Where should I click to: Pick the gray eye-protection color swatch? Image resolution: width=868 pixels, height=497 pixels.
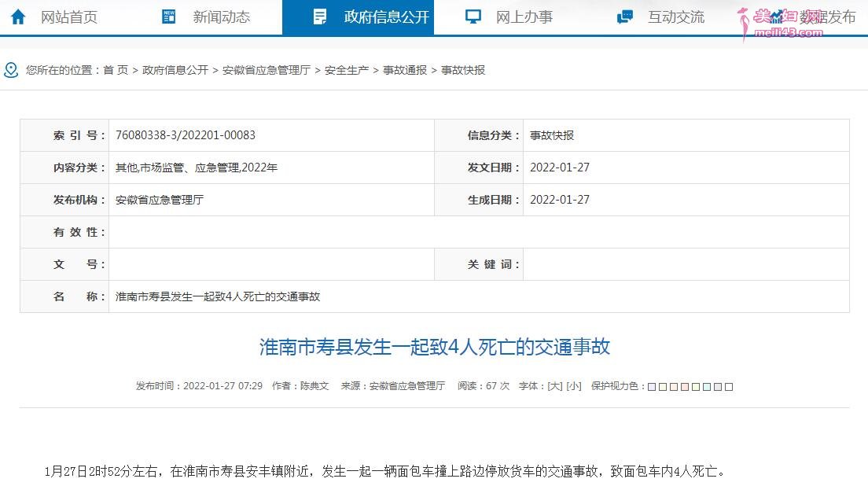coord(718,387)
